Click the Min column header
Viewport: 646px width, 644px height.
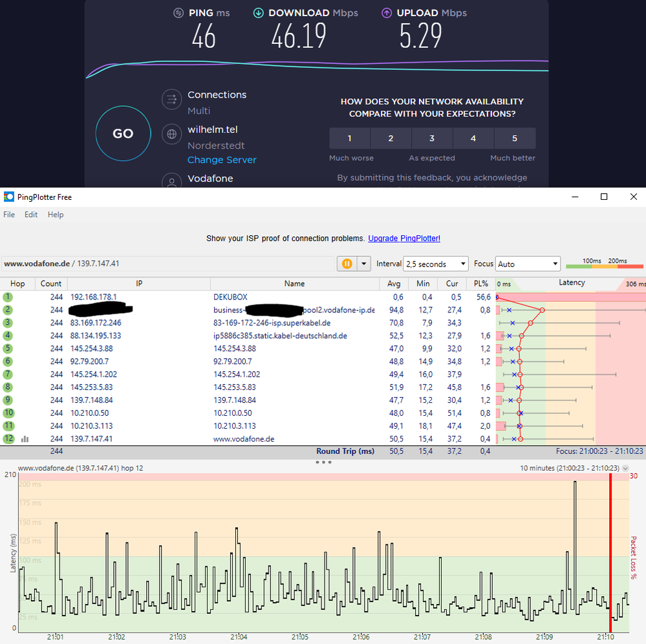coord(423,283)
